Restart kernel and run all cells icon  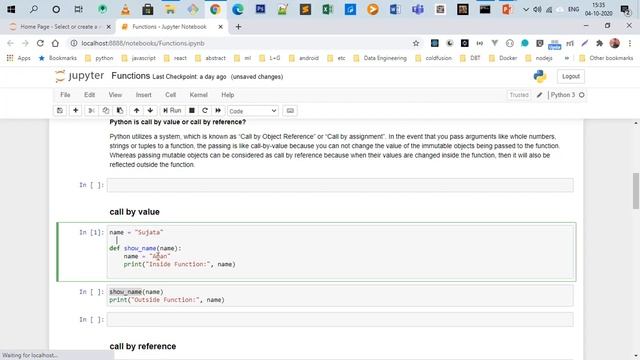click(218, 111)
